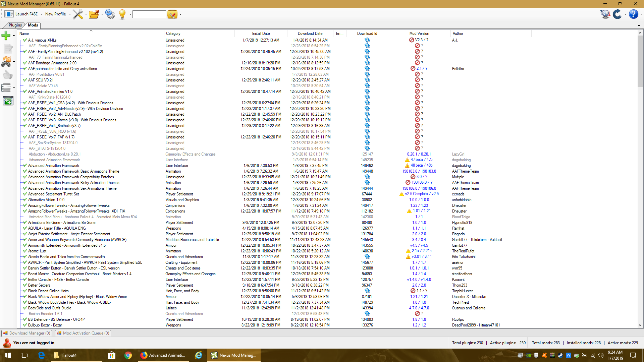Click the mod list vertical scrollbar thumb
644x362 pixels.
point(640,62)
